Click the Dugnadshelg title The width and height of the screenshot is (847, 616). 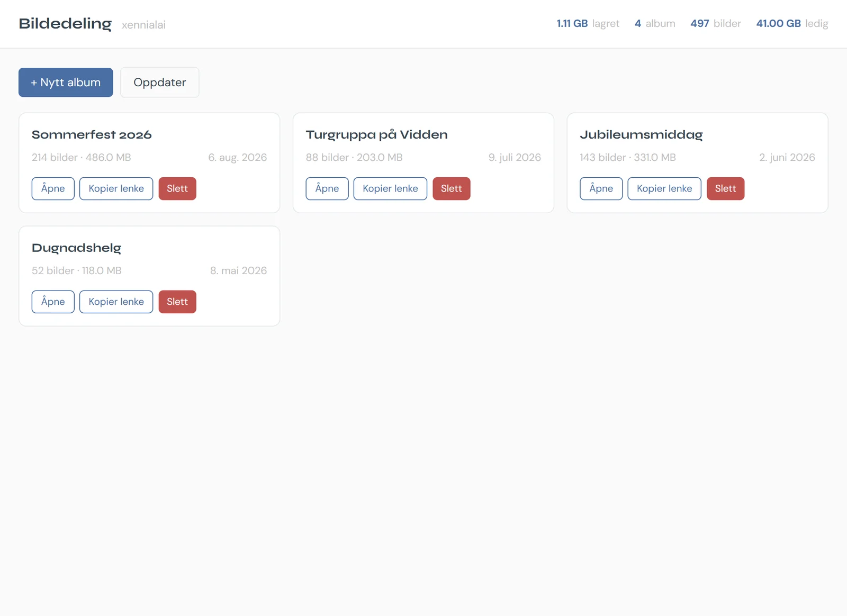77,248
